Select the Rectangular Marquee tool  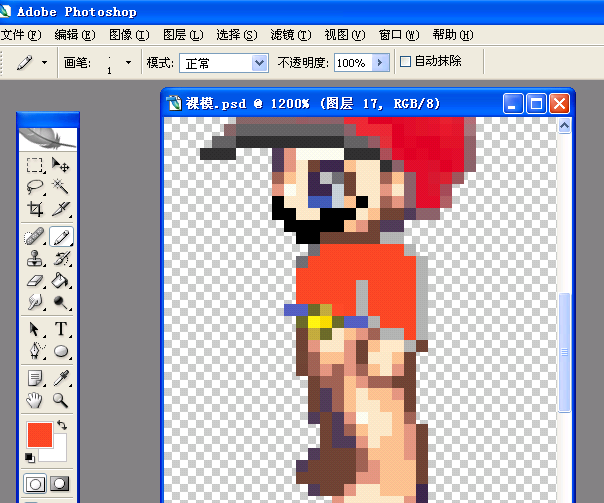coord(35,165)
